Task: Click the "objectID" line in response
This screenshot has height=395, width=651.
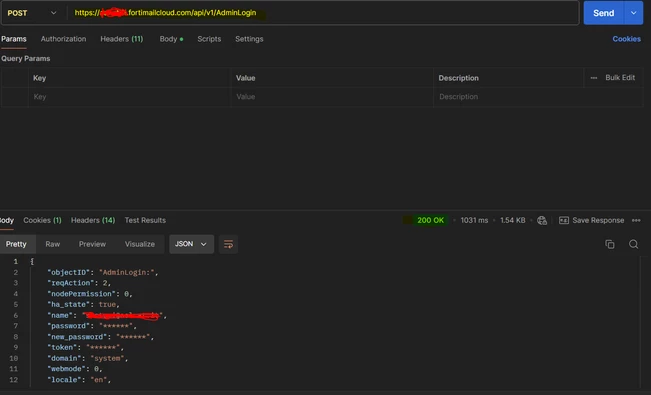Action: pos(103,272)
